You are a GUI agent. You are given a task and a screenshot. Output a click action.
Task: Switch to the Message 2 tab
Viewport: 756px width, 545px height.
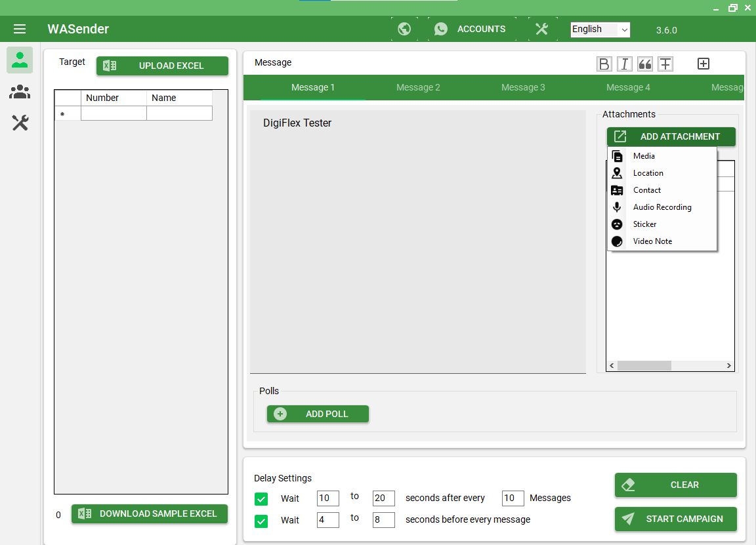click(x=418, y=87)
